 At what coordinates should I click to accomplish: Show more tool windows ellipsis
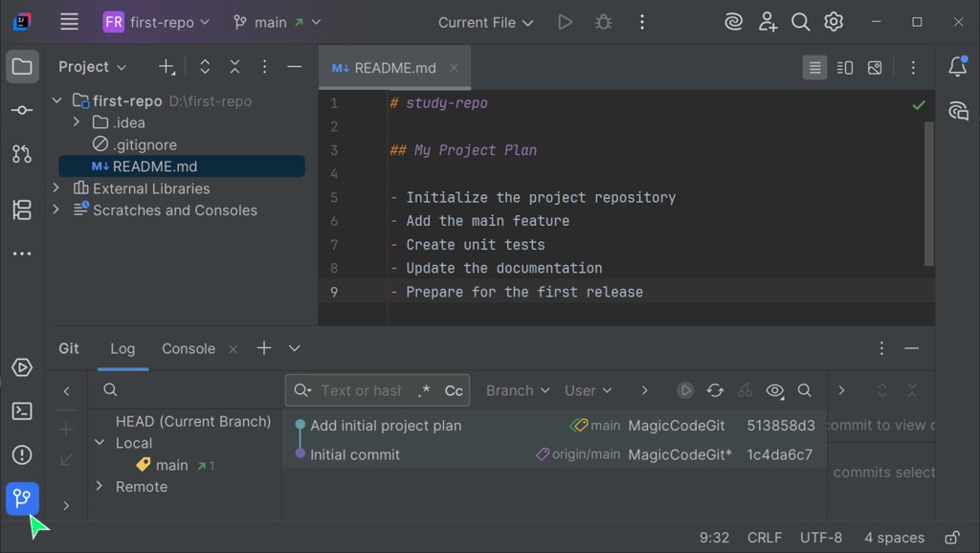pos(22,254)
